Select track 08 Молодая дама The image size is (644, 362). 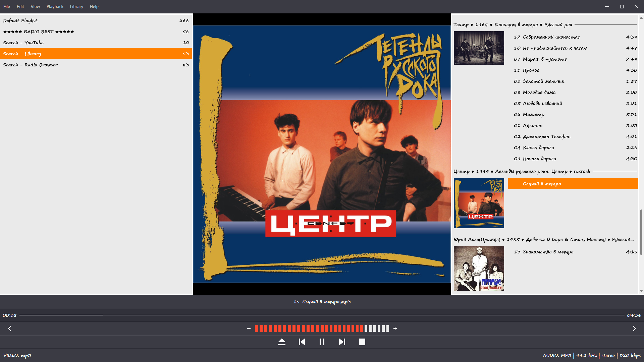tap(573, 92)
